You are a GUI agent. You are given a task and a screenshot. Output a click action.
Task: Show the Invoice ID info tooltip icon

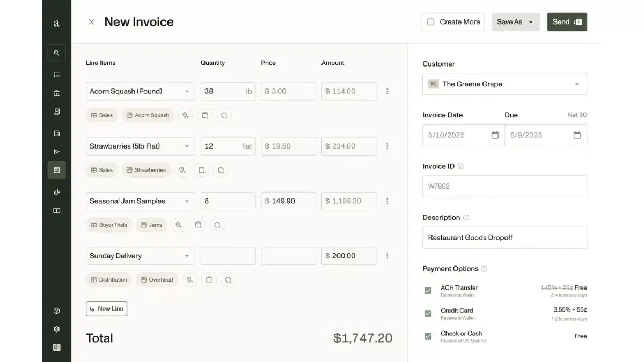(460, 166)
